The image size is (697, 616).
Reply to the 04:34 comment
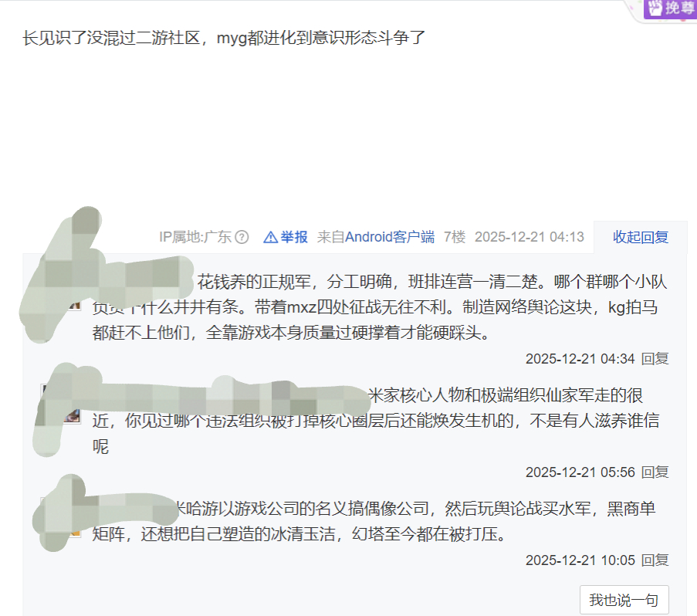tap(655, 359)
